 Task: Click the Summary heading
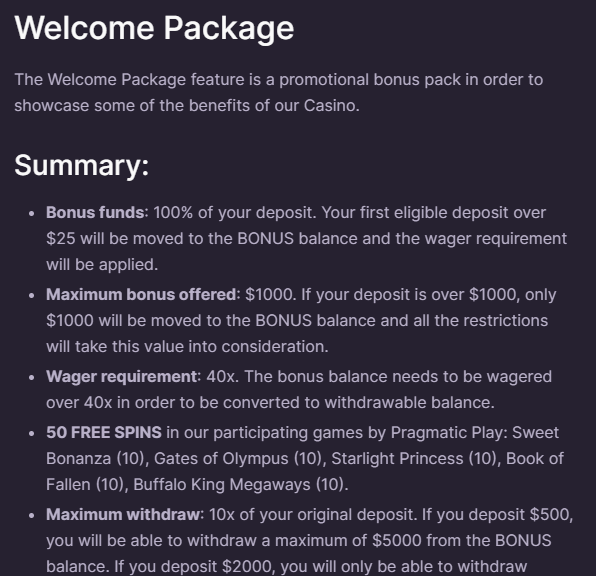[x=81, y=166]
